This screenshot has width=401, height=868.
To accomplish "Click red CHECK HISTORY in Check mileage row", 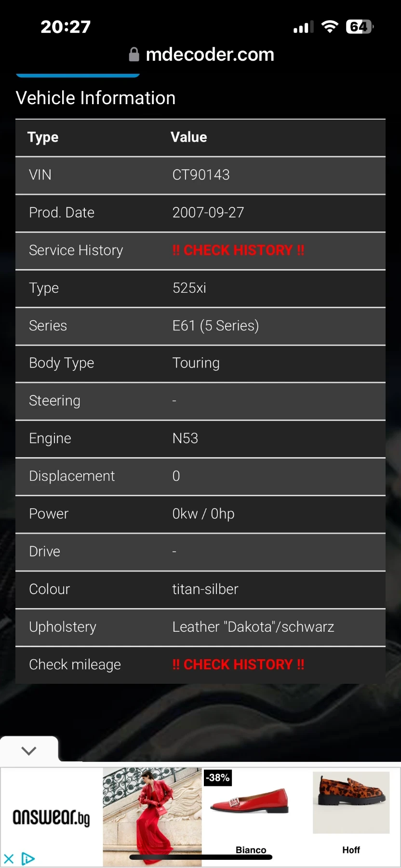I will tap(238, 665).
